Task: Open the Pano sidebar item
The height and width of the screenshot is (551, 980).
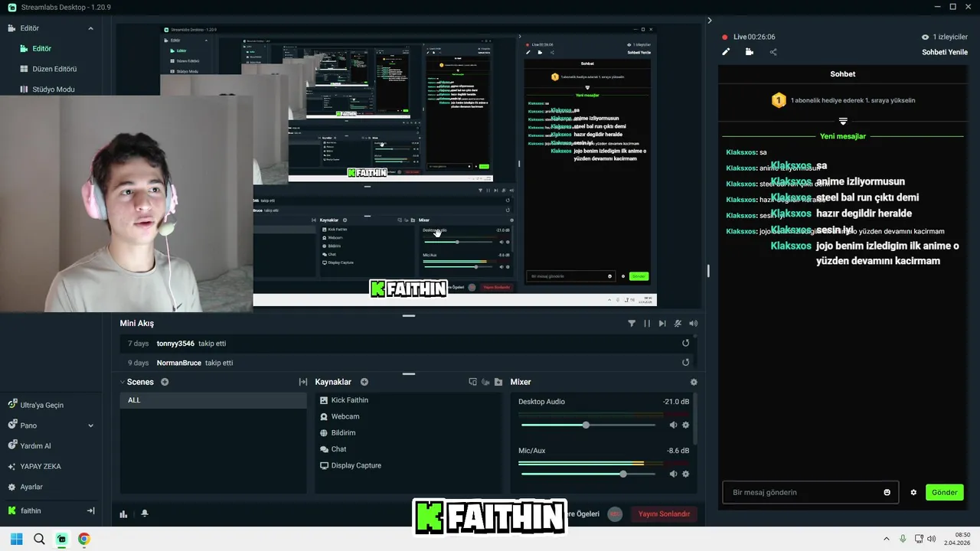Action: point(28,425)
